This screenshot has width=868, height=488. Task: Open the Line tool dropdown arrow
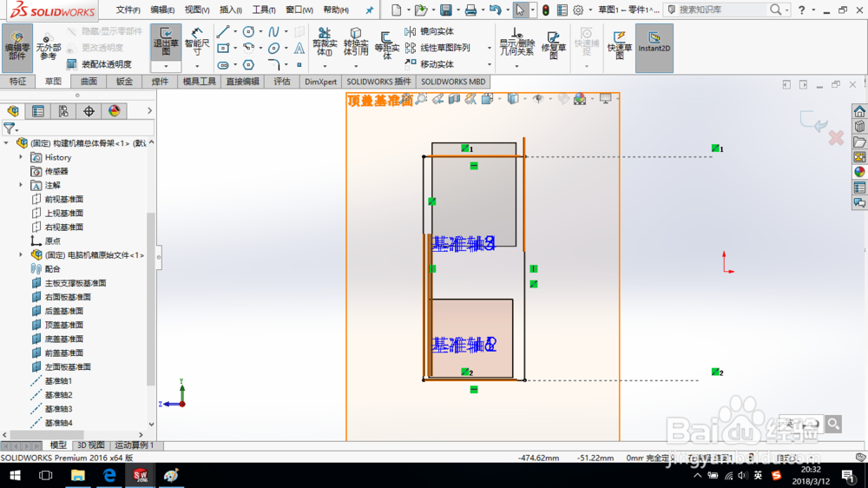click(234, 31)
